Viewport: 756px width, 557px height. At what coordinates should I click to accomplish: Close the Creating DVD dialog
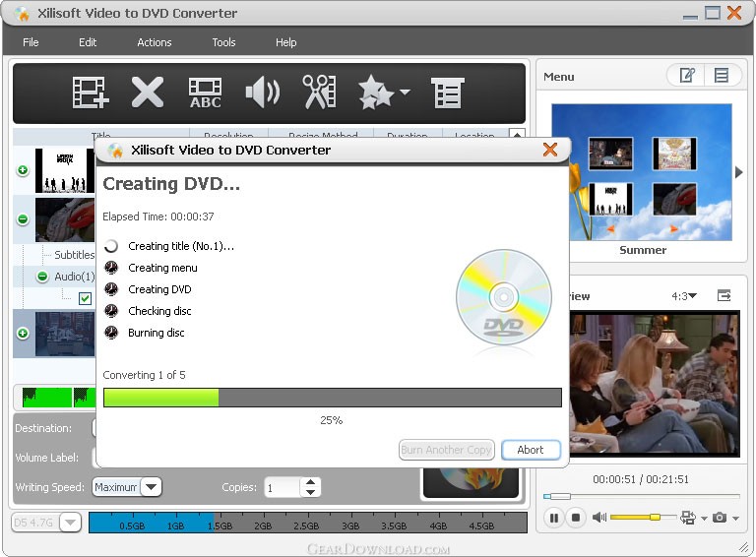pyautogui.click(x=549, y=150)
